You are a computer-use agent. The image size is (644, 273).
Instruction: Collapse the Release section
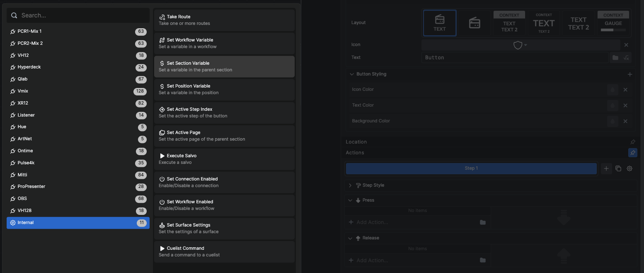pos(350,238)
